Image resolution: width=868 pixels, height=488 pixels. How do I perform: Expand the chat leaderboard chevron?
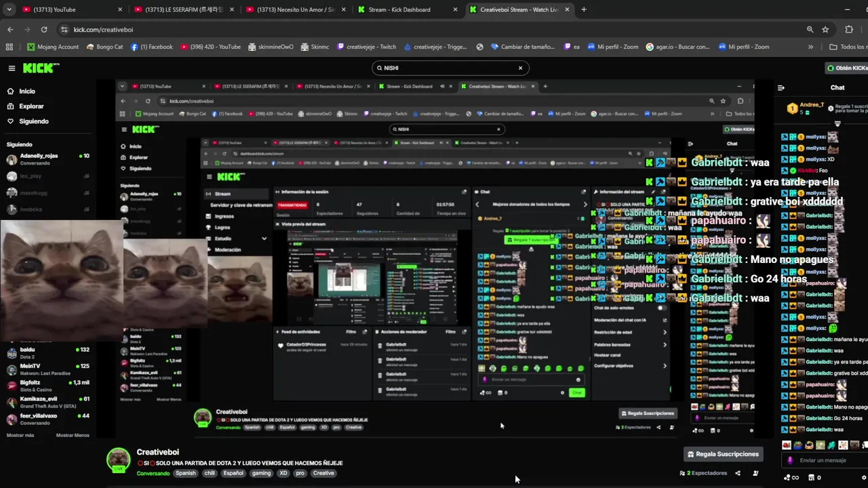(x=837, y=124)
